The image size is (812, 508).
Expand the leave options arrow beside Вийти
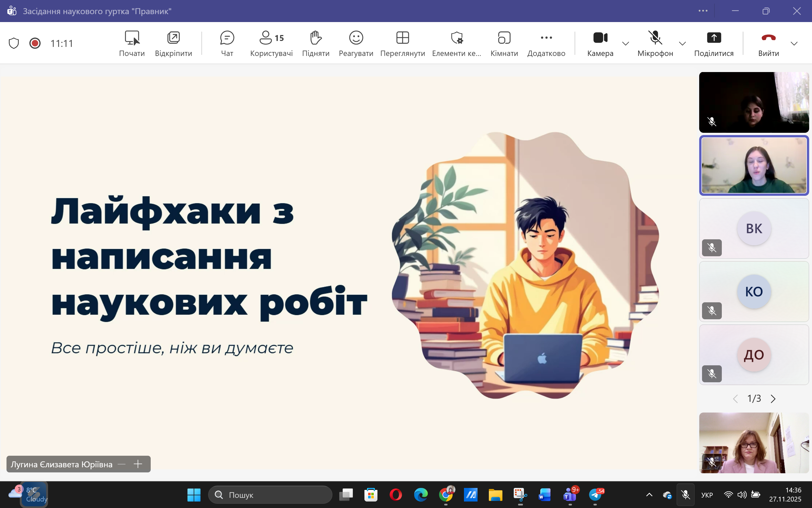(794, 44)
